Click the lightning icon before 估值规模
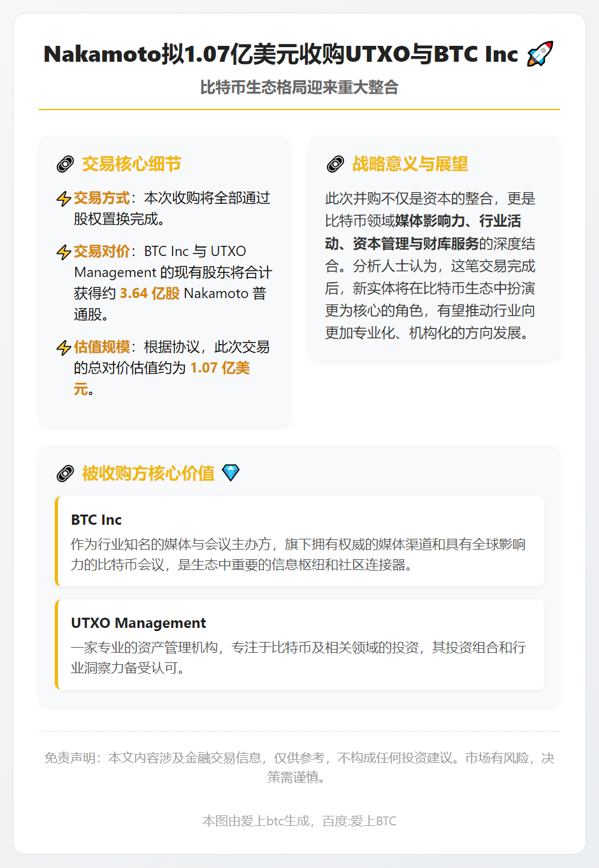Image resolution: width=599 pixels, height=868 pixels. click(x=64, y=348)
